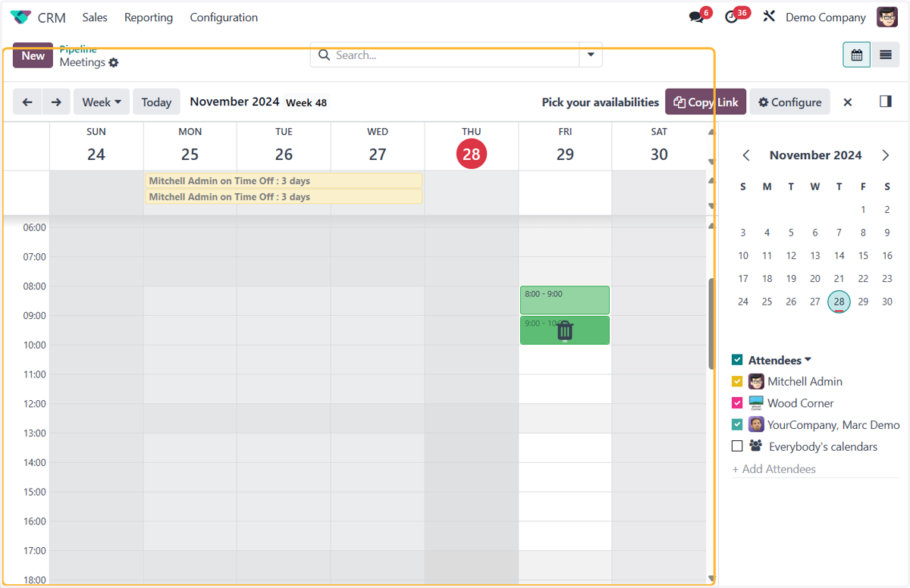Select day 15 in mini calendar
This screenshot has height=588, width=910.
click(863, 255)
